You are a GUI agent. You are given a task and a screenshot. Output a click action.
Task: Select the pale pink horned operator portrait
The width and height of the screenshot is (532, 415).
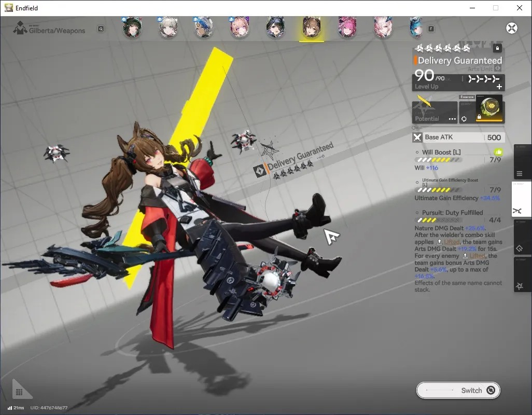coord(383,27)
